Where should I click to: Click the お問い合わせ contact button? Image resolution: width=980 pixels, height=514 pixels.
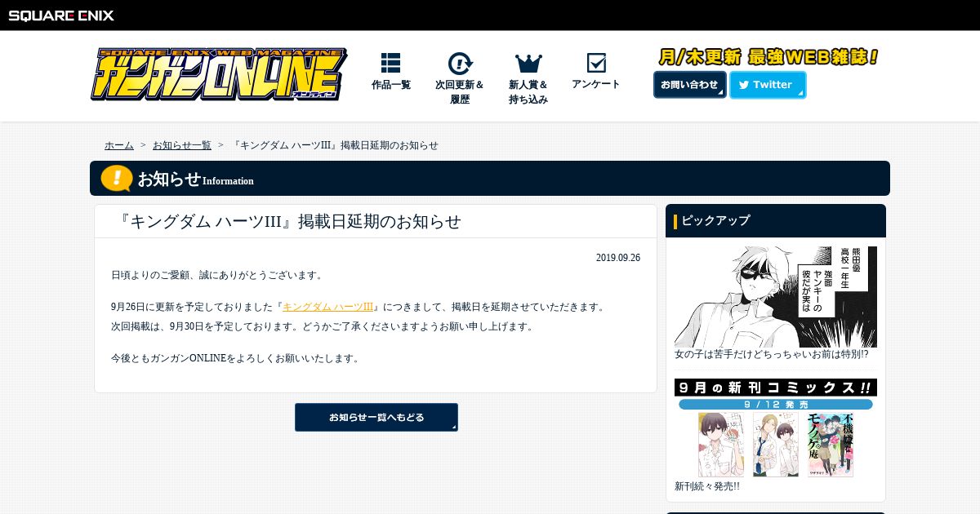(x=689, y=85)
